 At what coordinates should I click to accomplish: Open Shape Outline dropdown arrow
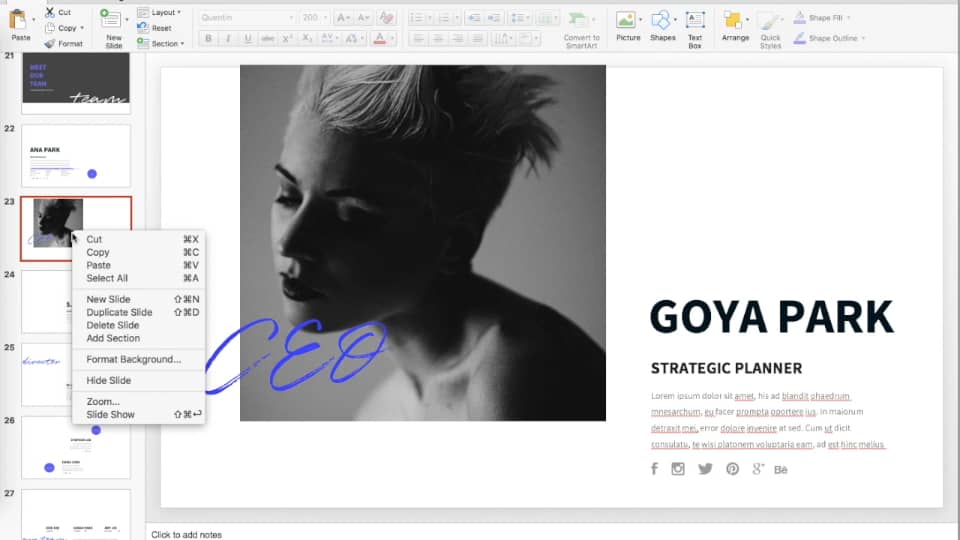[863, 38]
